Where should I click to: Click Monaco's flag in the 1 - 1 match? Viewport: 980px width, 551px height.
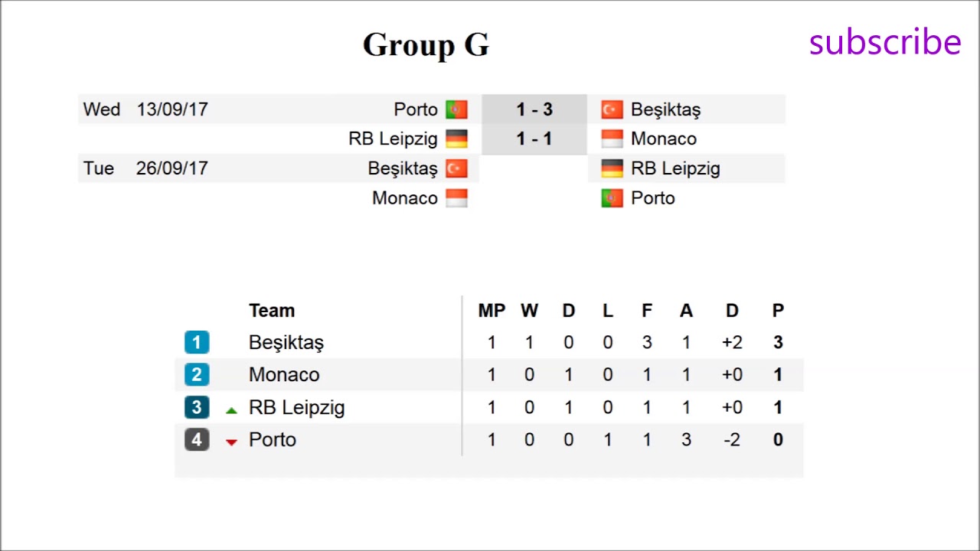tap(612, 139)
